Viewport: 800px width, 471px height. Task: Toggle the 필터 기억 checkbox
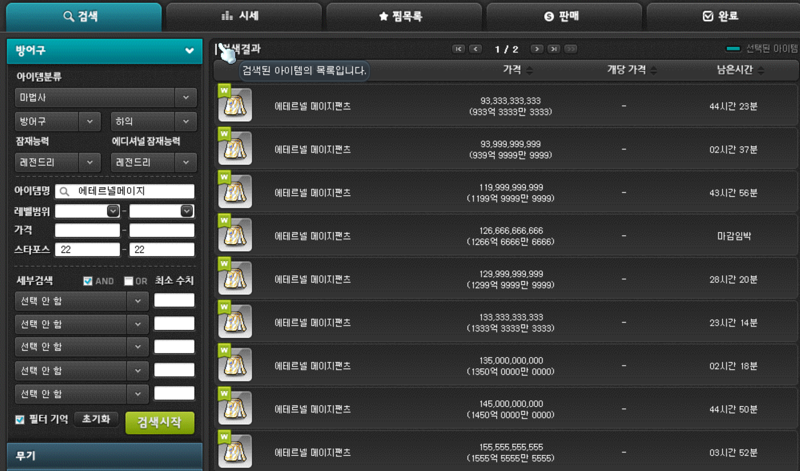pyautogui.click(x=20, y=419)
